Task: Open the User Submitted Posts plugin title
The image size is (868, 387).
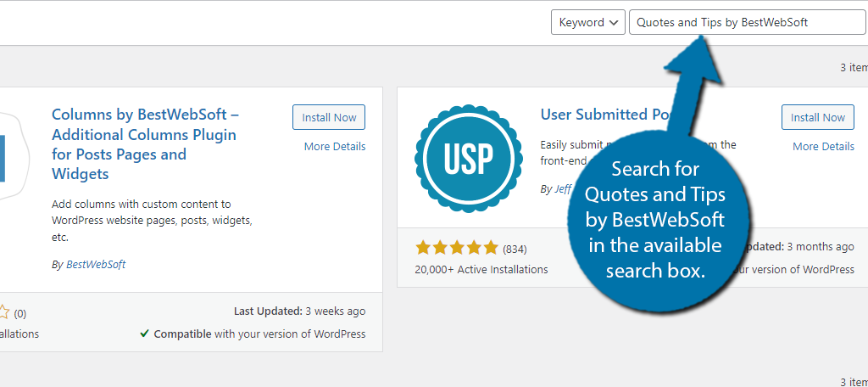Action: (x=606, y=115)
